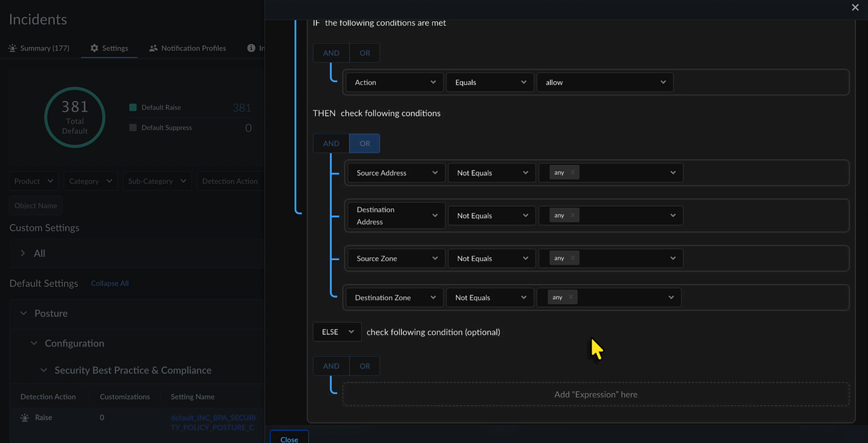Screen dimensions: 868x443
Task: Click the Collapse All link
Action: 110,284
